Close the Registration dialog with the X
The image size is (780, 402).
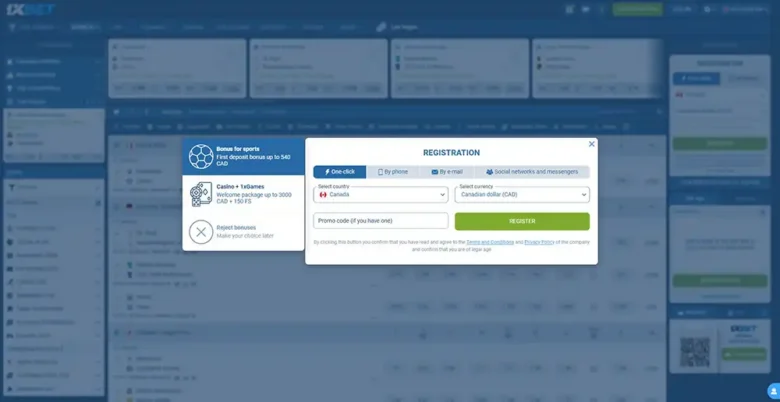coord(591,144)
